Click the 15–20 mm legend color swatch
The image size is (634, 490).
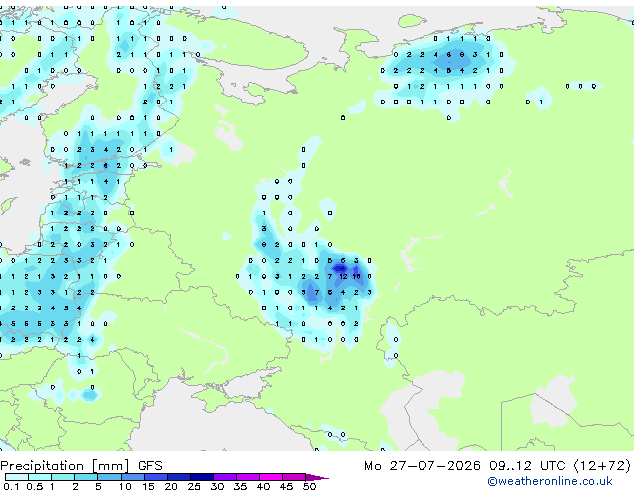tap(156, 477)
